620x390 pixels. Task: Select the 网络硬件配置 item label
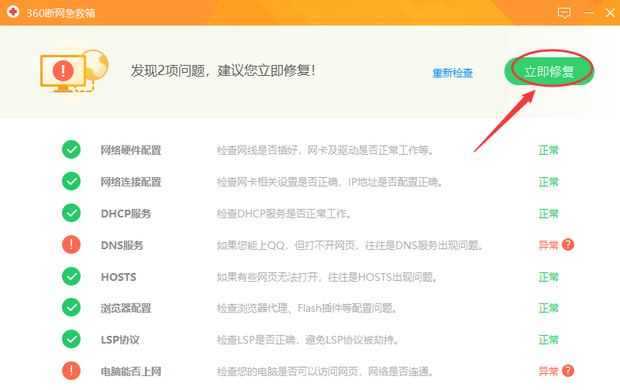pyautogui.click(x=131, y=150)
